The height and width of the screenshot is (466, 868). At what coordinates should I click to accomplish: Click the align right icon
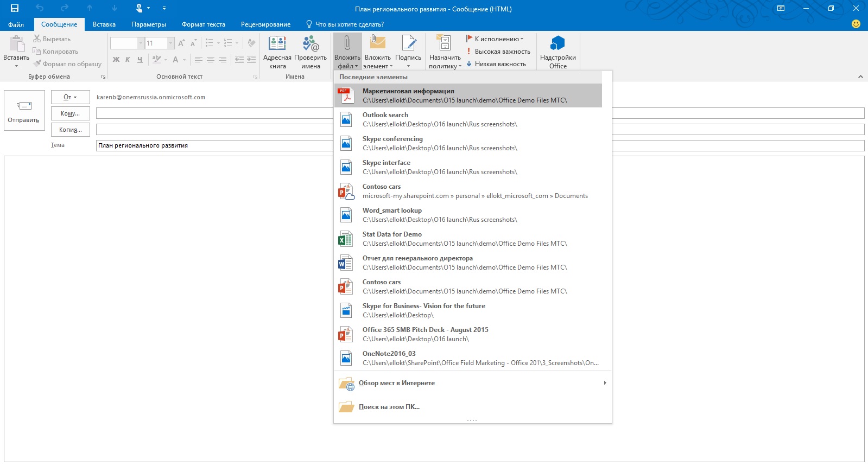pos(223,60)
